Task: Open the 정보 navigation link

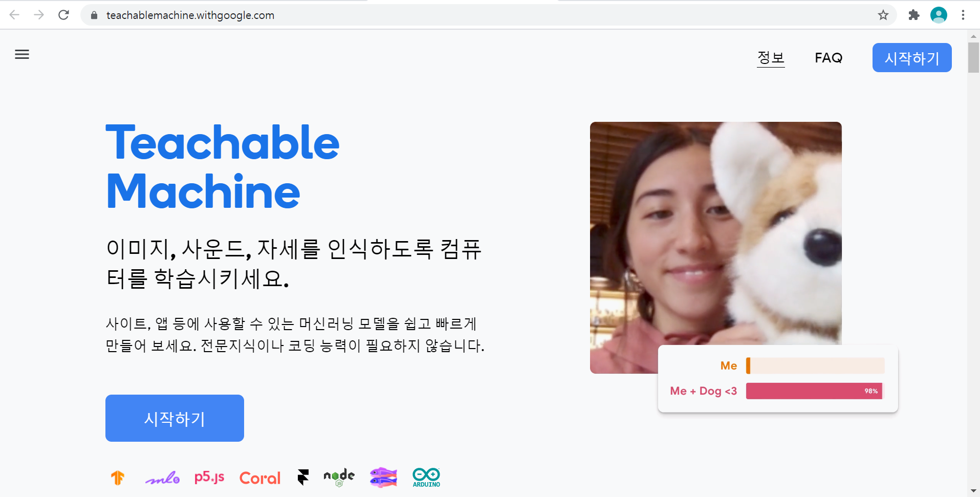Action: (771, 58)
